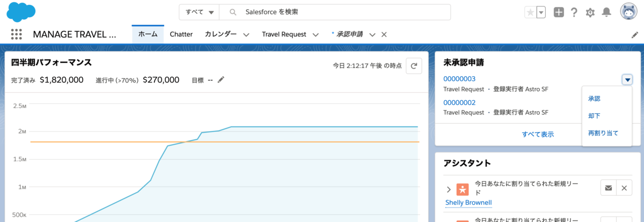
Task: Dismiss the Shelly Brownell assistant item
Action: coord(624,188)
